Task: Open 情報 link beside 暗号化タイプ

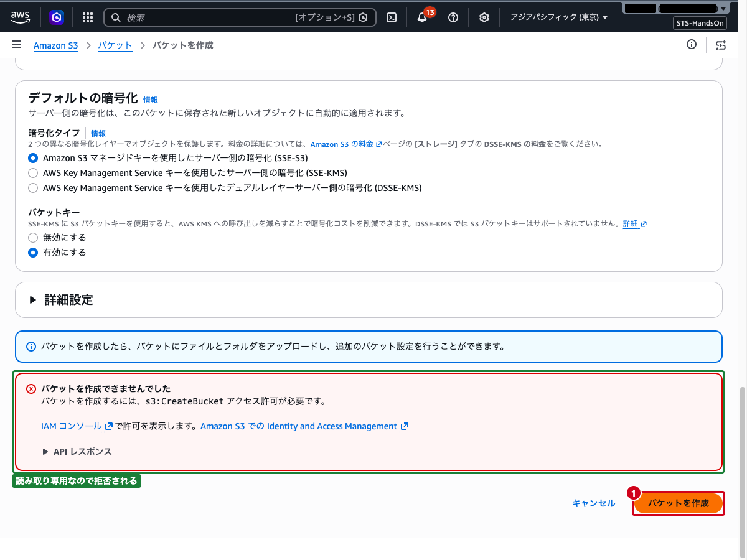Action: tap(98, 133)
